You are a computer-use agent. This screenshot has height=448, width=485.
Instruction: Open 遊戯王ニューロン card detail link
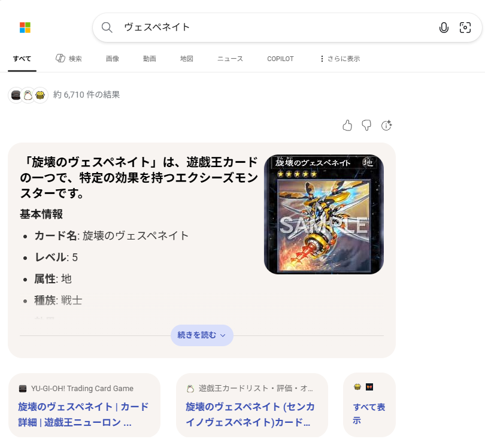coord(83,414)
